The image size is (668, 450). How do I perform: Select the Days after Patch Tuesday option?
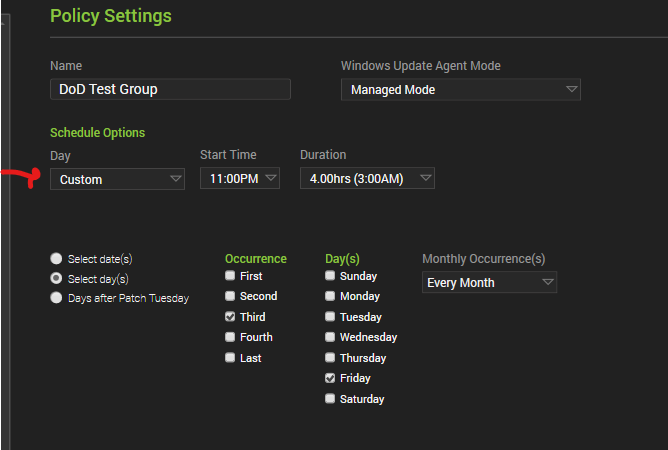coord(56,298)
